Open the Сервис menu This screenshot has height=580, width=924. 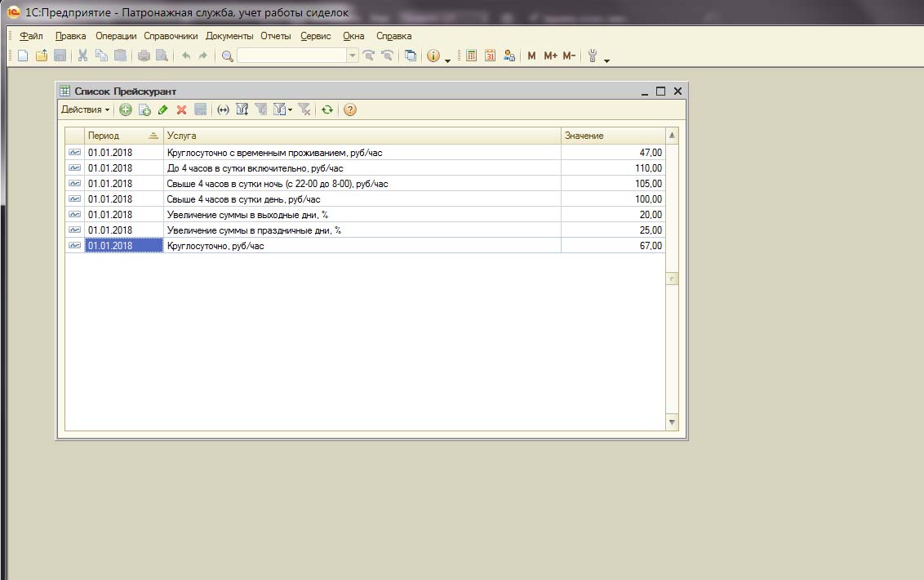click(316, 36)
